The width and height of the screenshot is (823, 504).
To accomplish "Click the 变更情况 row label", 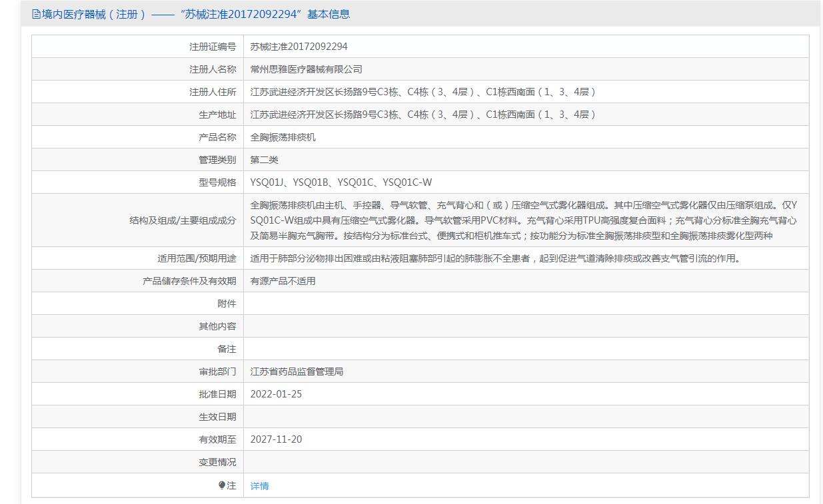I will point(217,462).
